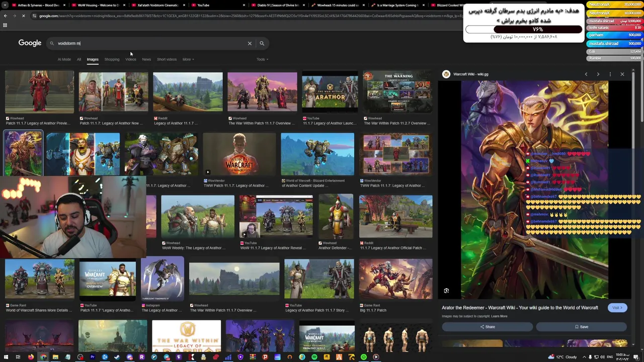Clear the Google search box
Viewport: 644px width, 362px height.
(x=250, y=43)
